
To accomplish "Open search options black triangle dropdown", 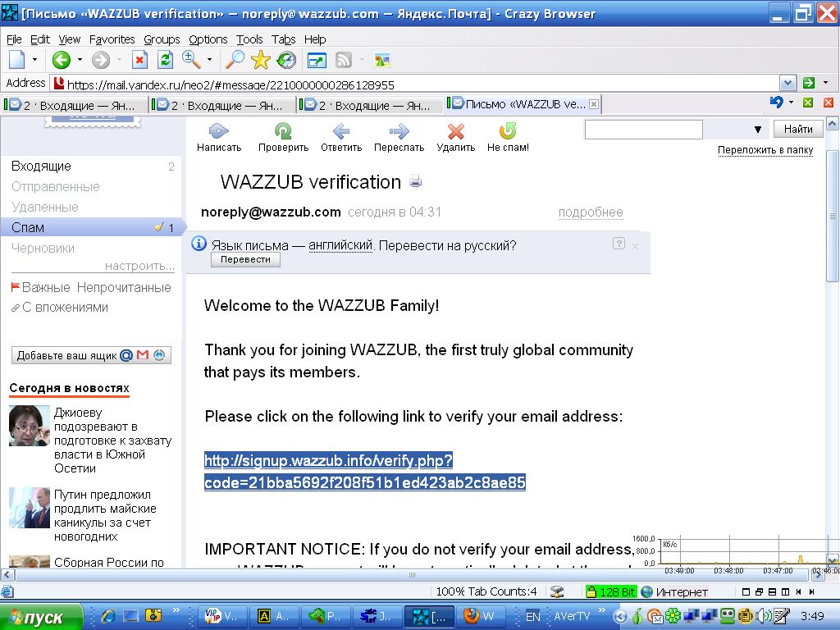I will click(x=757, y=129).
